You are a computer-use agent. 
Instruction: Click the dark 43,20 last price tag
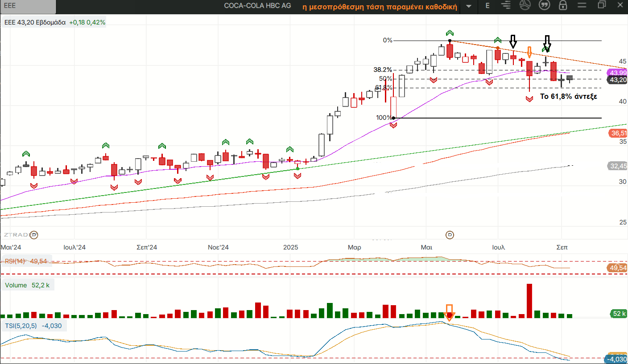(x=618, y=80)
